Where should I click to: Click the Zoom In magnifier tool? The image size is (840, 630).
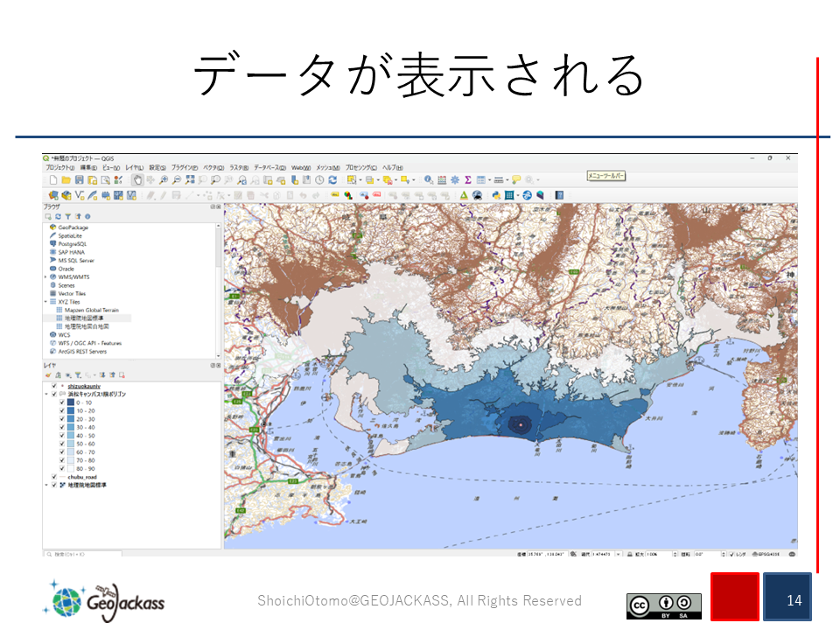[x=164, y=179]
